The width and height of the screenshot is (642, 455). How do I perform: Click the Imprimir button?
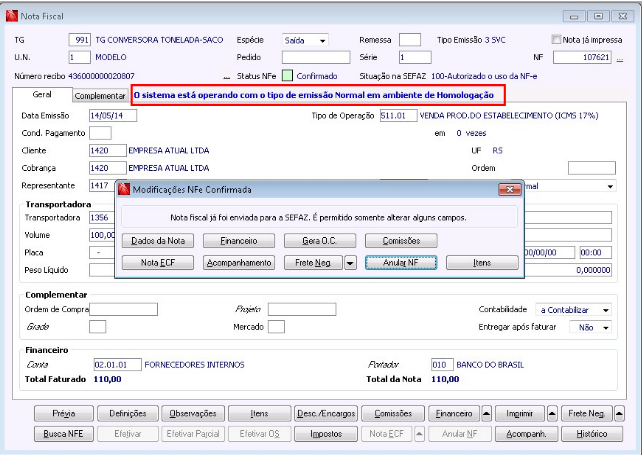(520, 414)
